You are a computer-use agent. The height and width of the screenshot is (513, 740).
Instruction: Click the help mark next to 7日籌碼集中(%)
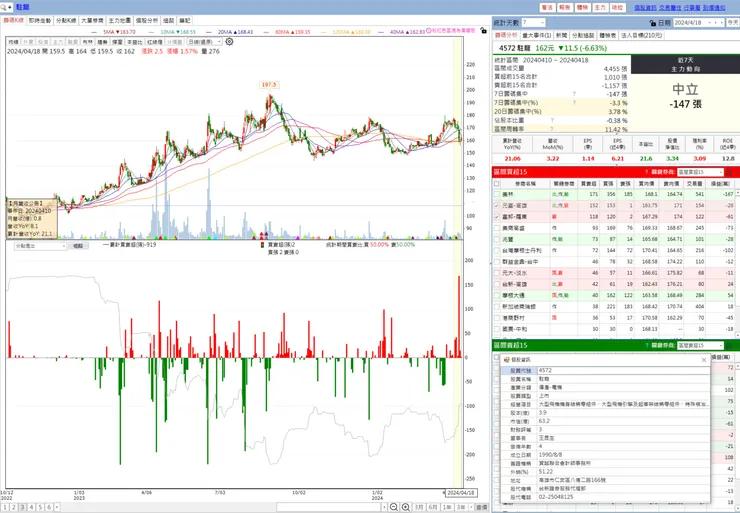[574, 102]
